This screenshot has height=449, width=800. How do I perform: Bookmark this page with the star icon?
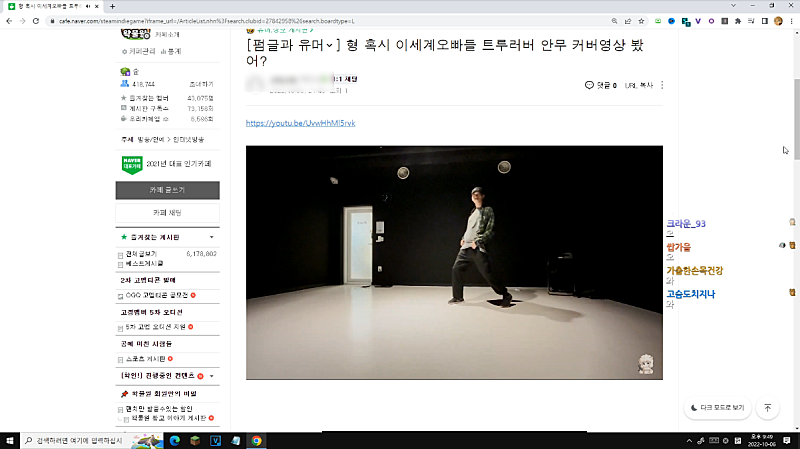(x=641, y=21)
